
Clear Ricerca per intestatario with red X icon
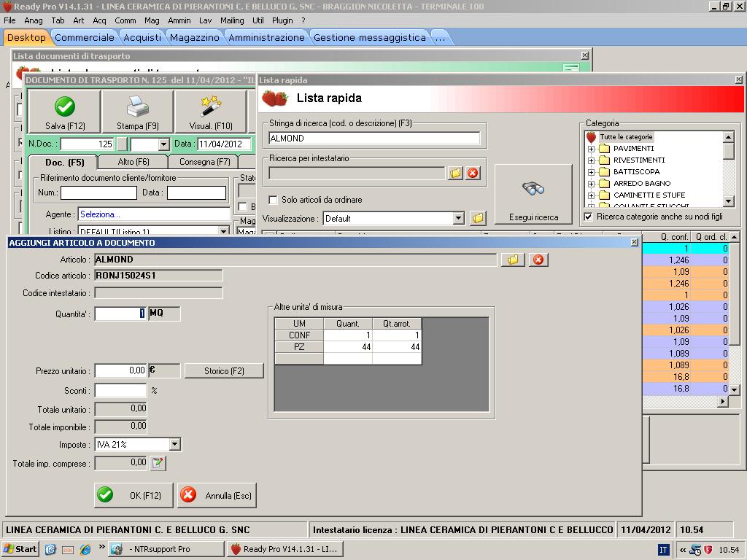click(x=473, y=173)
